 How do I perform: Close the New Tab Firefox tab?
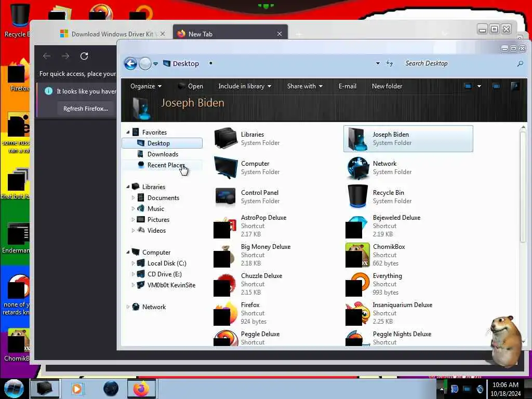tap(279, 34)
